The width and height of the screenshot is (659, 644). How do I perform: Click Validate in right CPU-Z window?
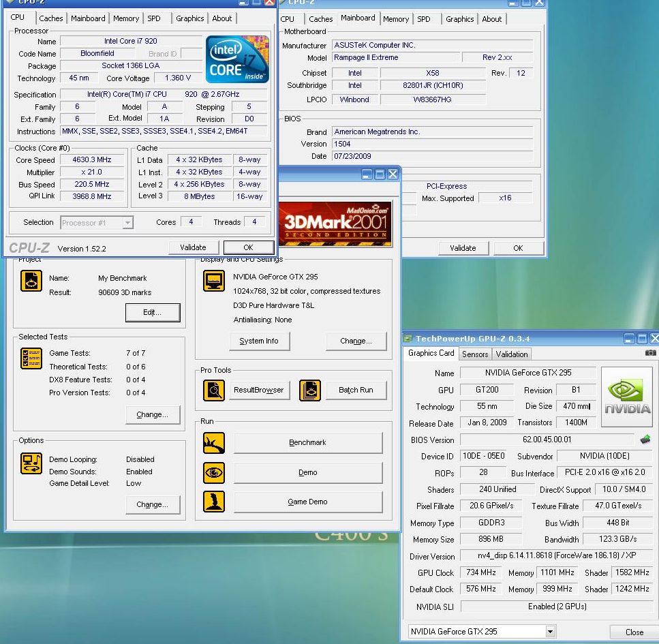463,248
